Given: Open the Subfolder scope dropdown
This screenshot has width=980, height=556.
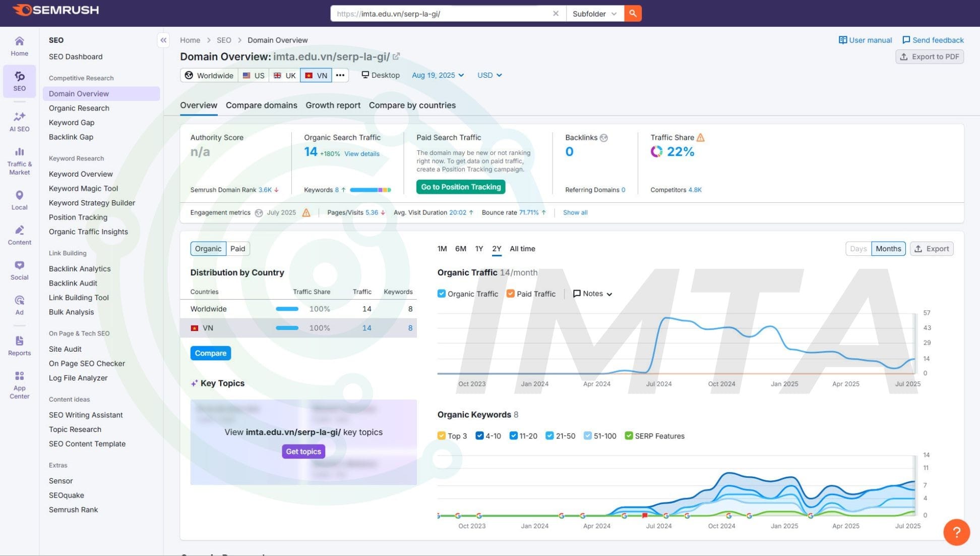Looking at the screenshot, I should coord(595,14).
